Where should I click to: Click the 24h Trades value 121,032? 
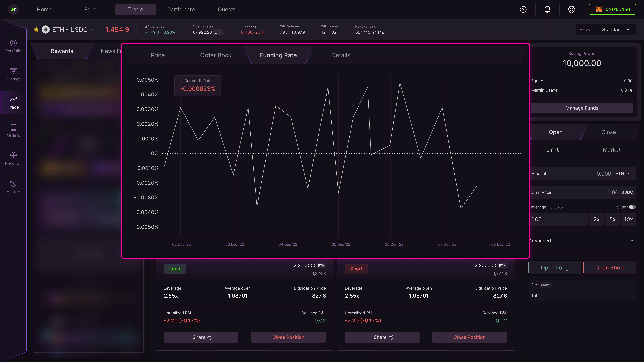click(329, 32)
